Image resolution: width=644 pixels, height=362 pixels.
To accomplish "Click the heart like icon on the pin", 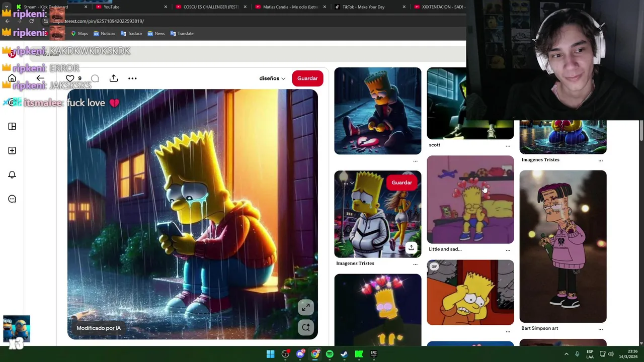I will click(70, 78).
